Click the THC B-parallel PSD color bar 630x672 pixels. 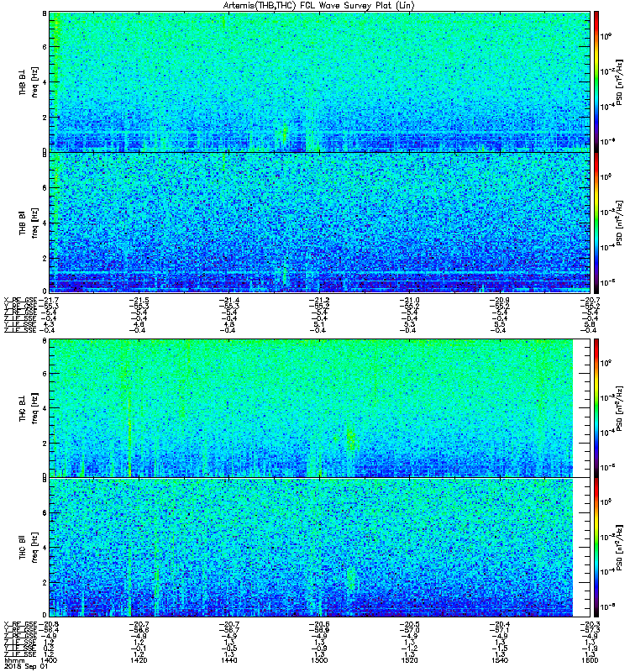click(596, 548)
